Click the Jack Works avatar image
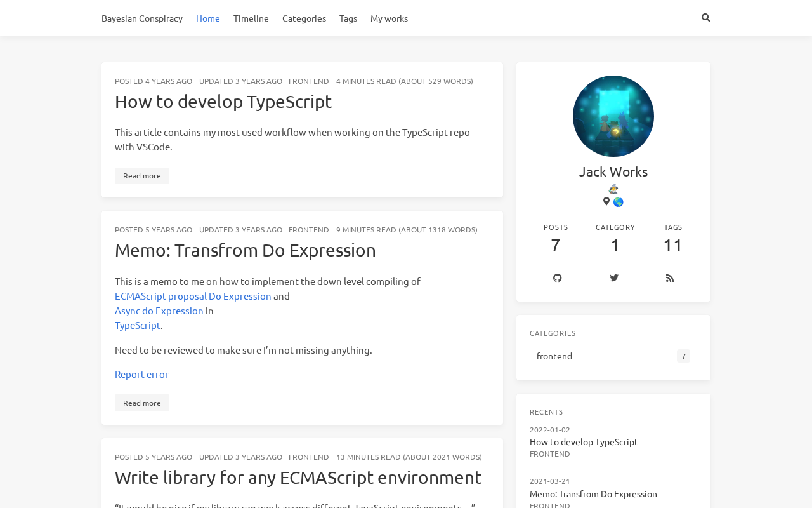The height and width of the screenshot is (508, 812). tap(613, 116)
